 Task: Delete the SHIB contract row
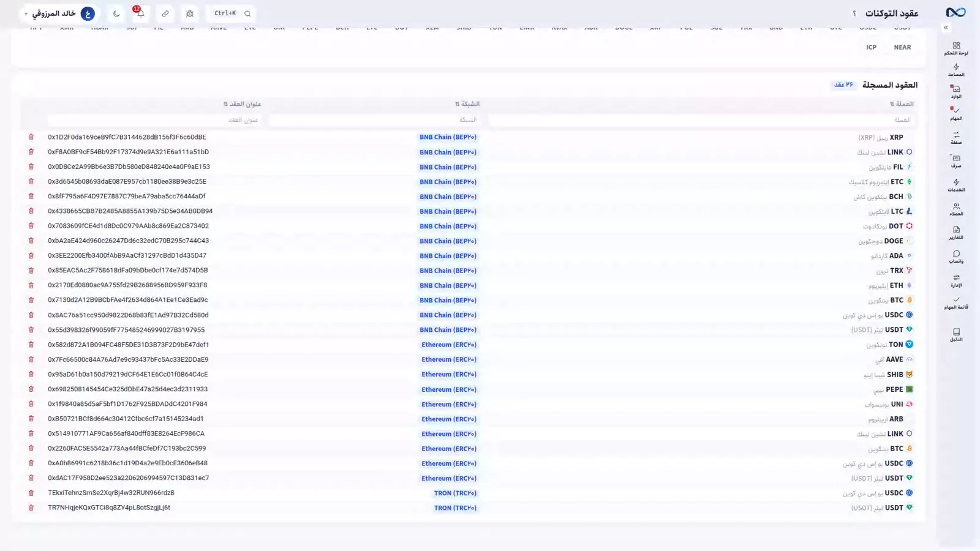[x=31, y=374]
